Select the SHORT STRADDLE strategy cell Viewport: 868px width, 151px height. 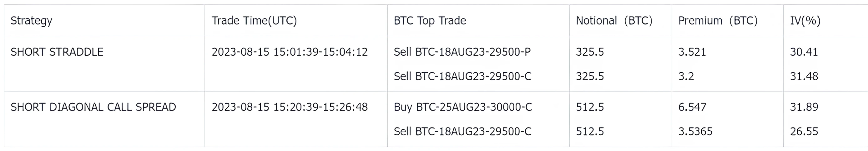(57, 52)
